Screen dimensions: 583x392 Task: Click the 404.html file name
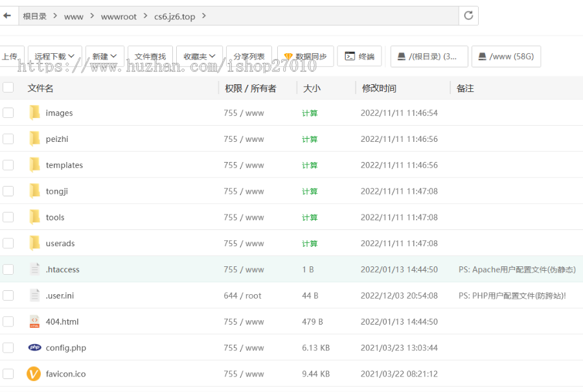62,322
